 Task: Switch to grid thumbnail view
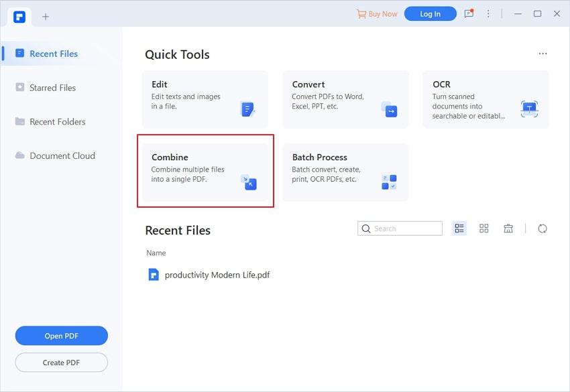tap(484, 228)
